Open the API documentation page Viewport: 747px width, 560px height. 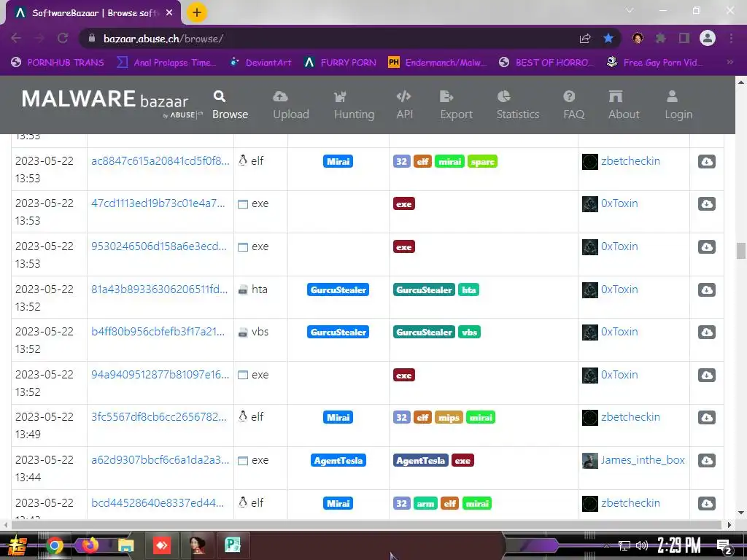(404, 105)
